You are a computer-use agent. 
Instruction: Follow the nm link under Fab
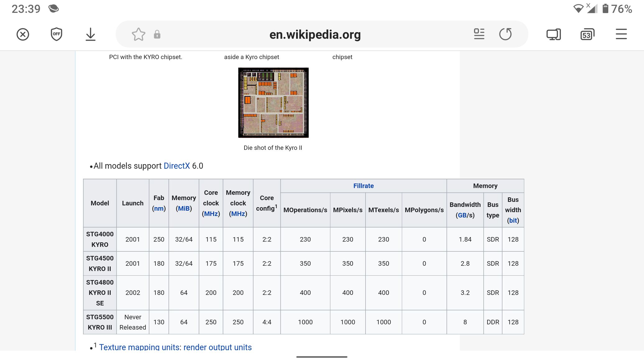tap(159, 208)
